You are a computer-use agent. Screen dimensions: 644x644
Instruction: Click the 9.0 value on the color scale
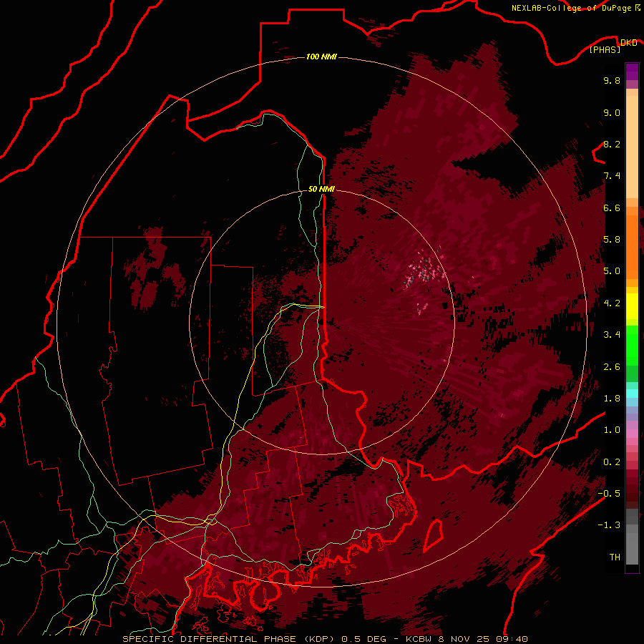coord(612,112)
